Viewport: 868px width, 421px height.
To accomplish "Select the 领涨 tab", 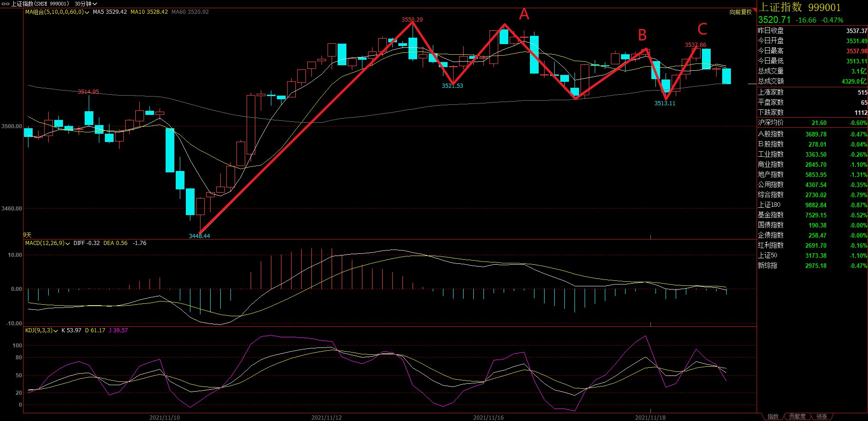I will coord(822,416).
